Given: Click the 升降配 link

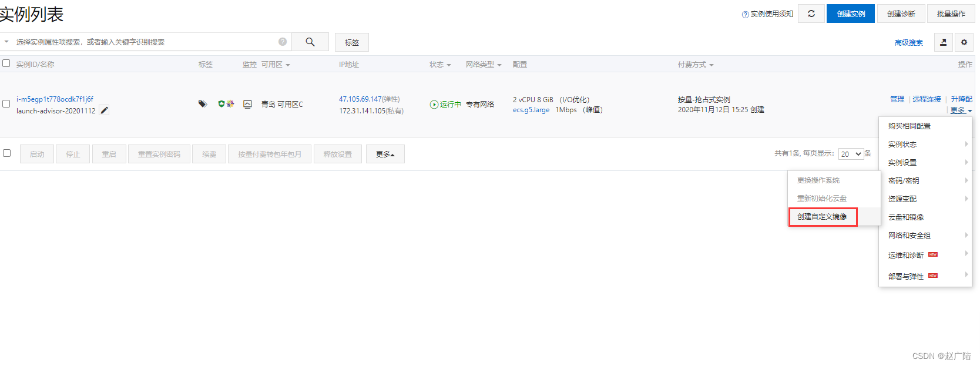Looking at the screenshot, I should (962, 99).
